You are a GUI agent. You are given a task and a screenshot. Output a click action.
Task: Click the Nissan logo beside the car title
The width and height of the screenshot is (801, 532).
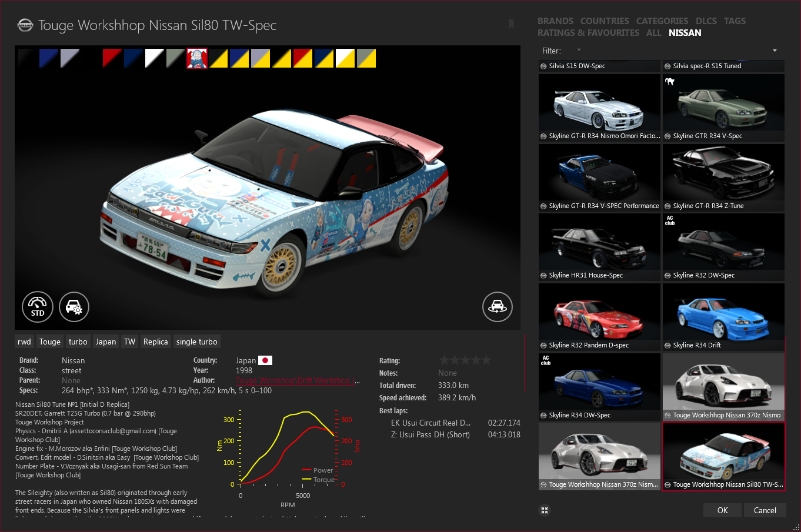[25, 25]
